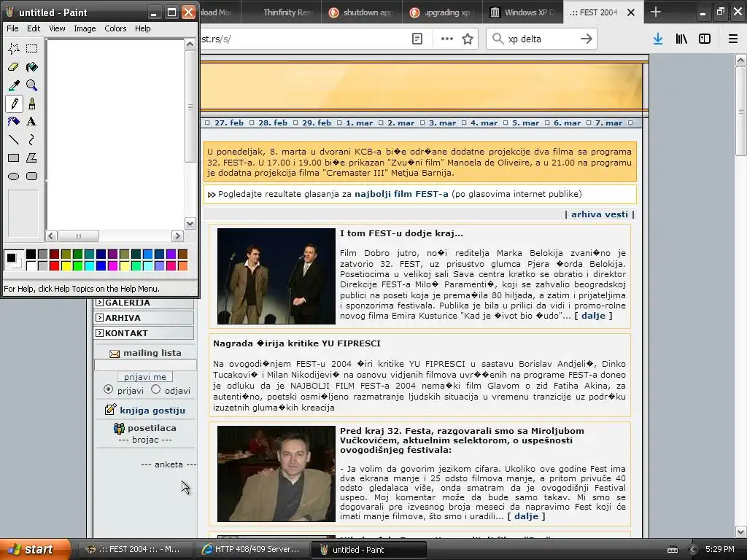Screen dimensions: 747x560
Task: Select the Line tool in Paint
Action: coord(14,139)
